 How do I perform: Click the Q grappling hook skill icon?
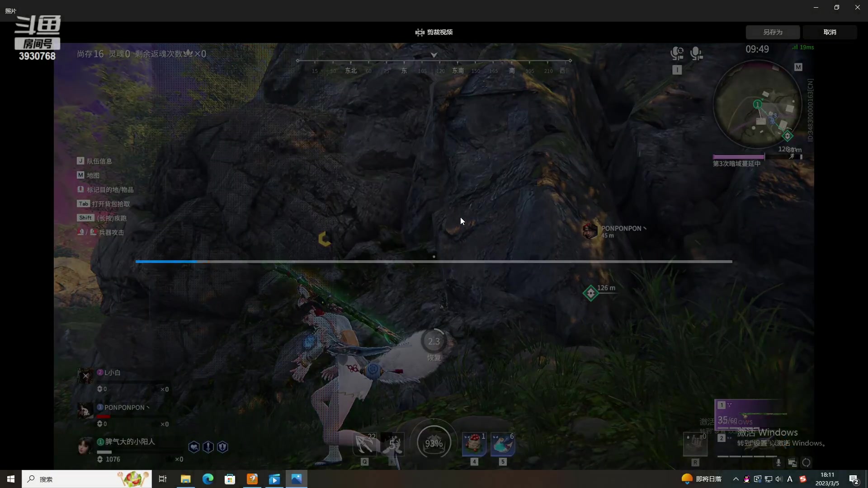coord(364,444)
